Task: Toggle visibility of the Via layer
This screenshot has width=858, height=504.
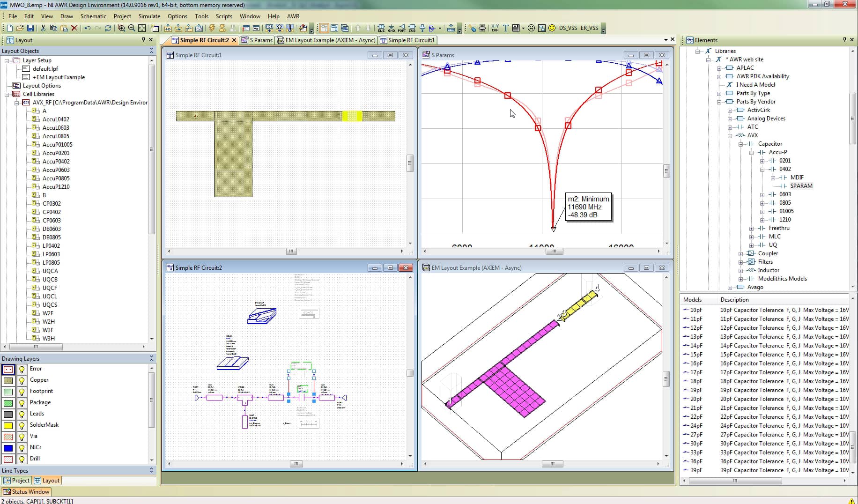Action: coord(22,437)
